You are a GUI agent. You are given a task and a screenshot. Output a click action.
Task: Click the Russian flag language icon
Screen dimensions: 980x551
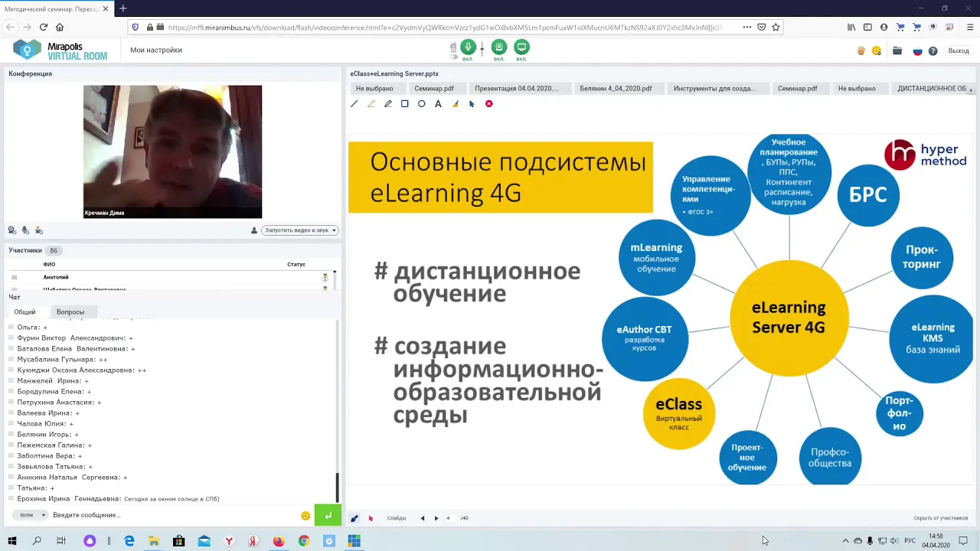(917, 51)
